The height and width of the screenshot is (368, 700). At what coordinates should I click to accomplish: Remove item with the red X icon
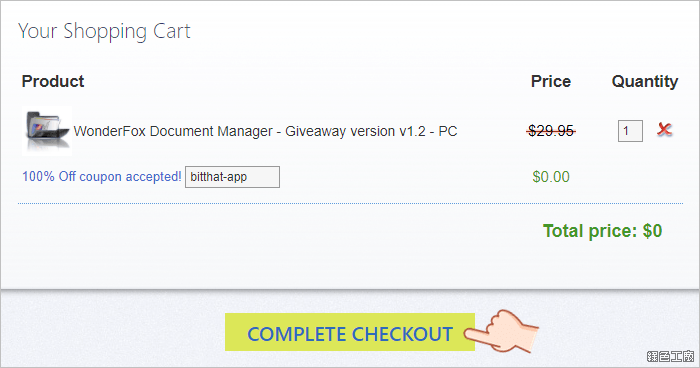(x=664, y=130)
